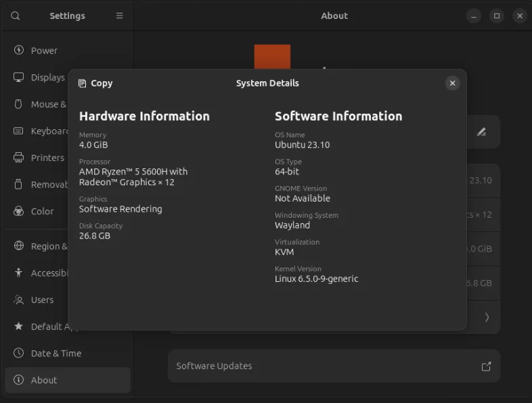Click the clipboard icon next to Copy
532x403 pixels.
pos(82,83)
